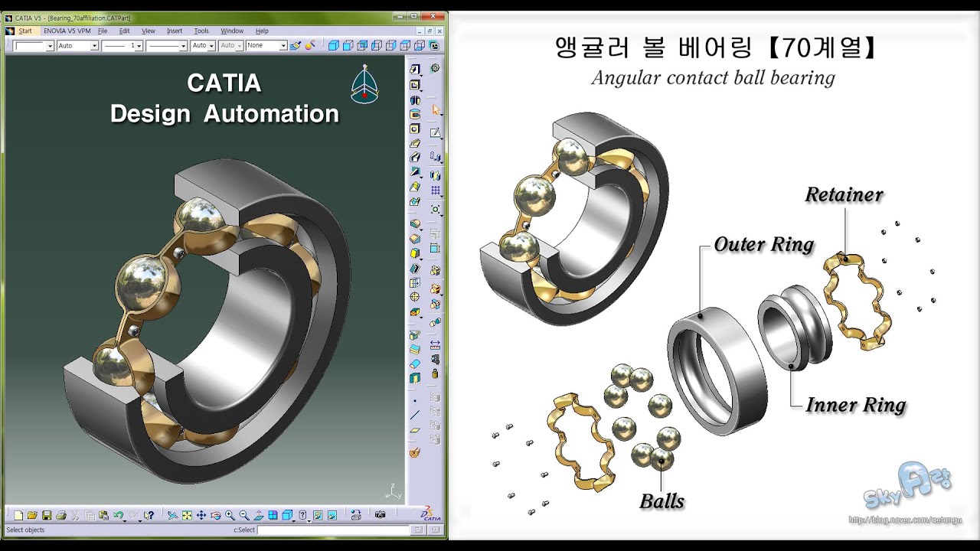Click the c:Select command input field
Viewport: 980px width, 551px height.
(333, 530)
